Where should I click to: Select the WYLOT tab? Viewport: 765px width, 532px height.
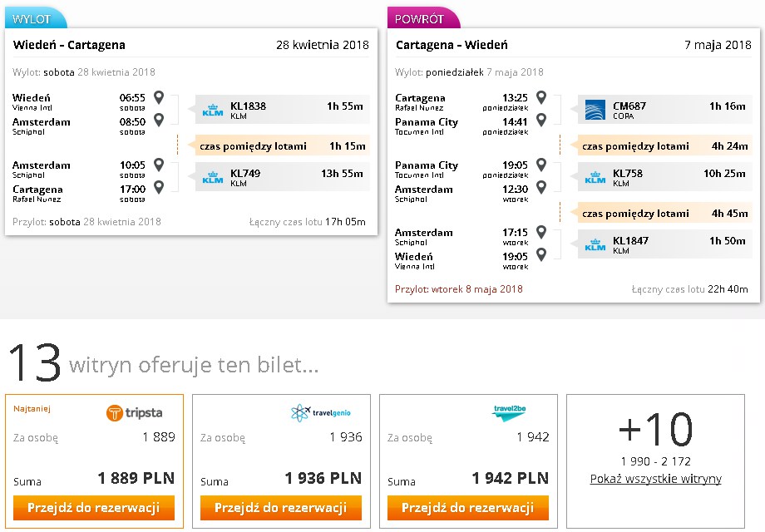35,19
